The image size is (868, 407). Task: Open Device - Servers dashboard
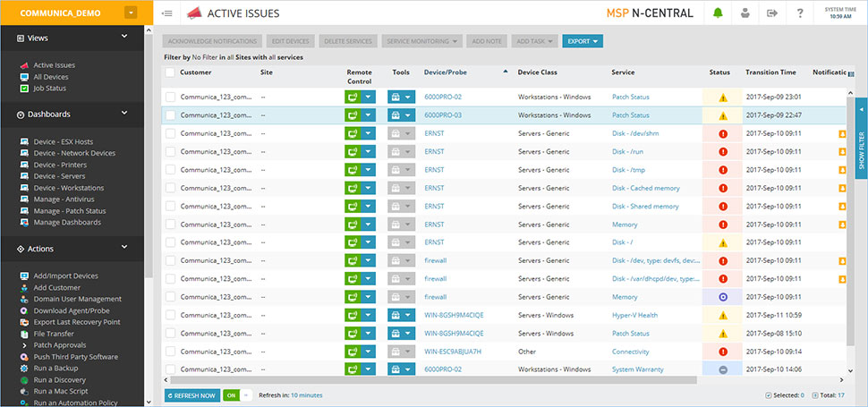click(x=59, y=176)
